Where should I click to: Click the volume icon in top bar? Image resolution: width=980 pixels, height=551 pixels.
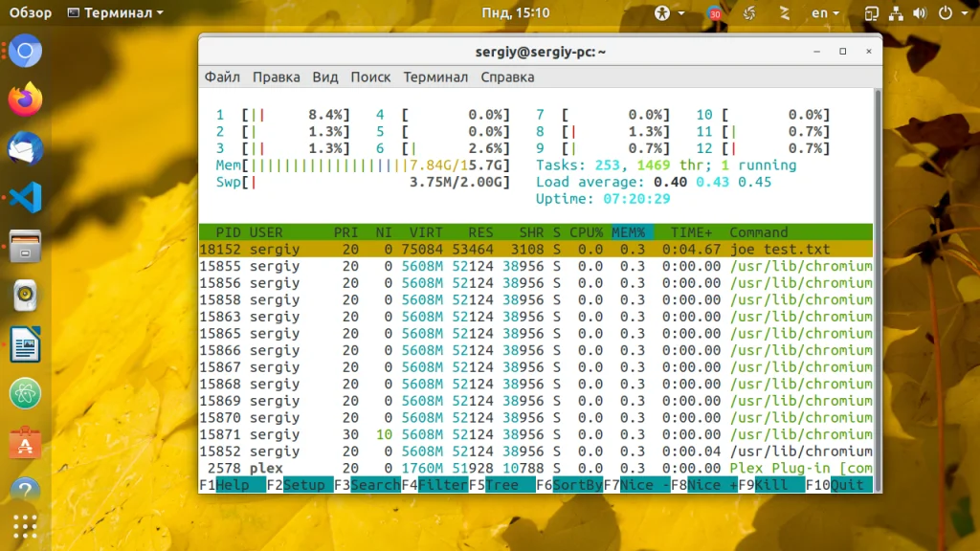[x=919, y=13]
